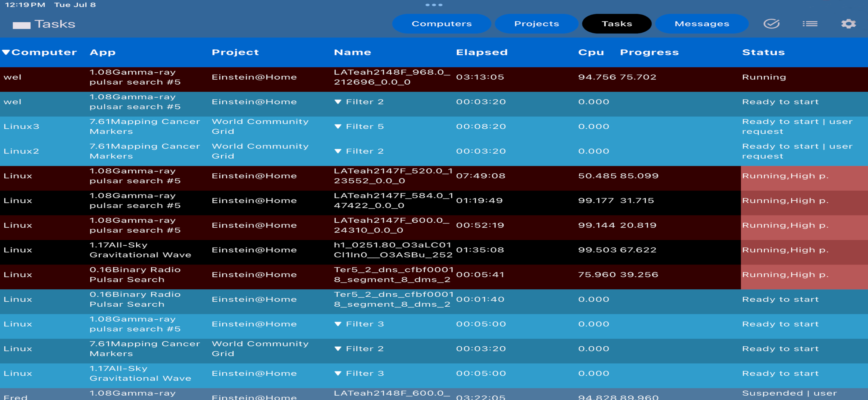This screenshot has width=868, height=400.
Task: Expand Filter 3 in Linux Gamma-ray row
Action: pyautogui.click(x=338, y=324)
